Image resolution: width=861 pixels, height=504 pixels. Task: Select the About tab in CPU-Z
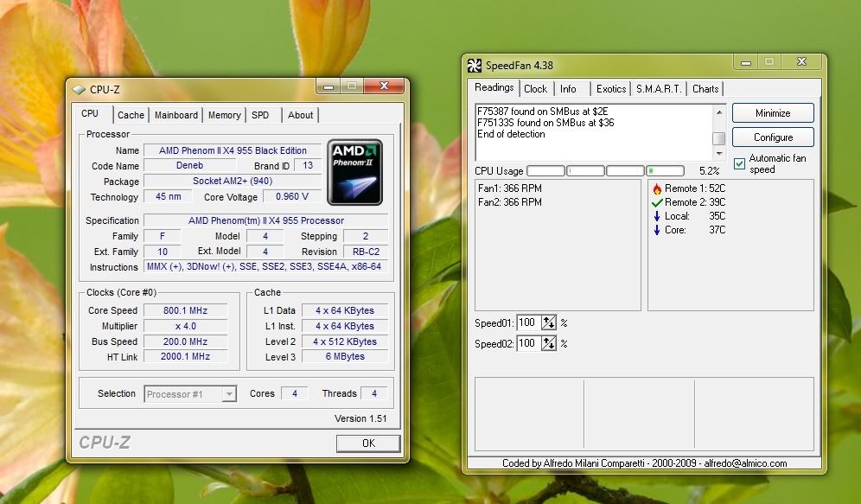[300, 115]
